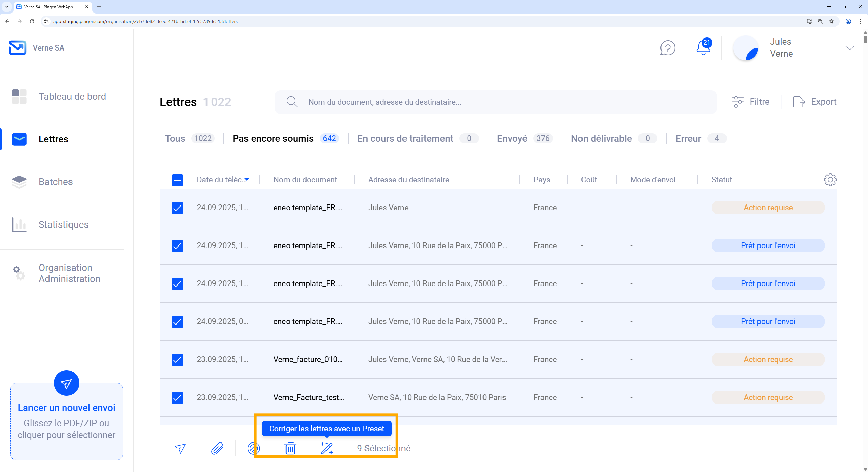Viewport: 868px width, 472px height.
Task: Uncheck the Verne_facture_010 row checkbox
Action: point(177,359)
